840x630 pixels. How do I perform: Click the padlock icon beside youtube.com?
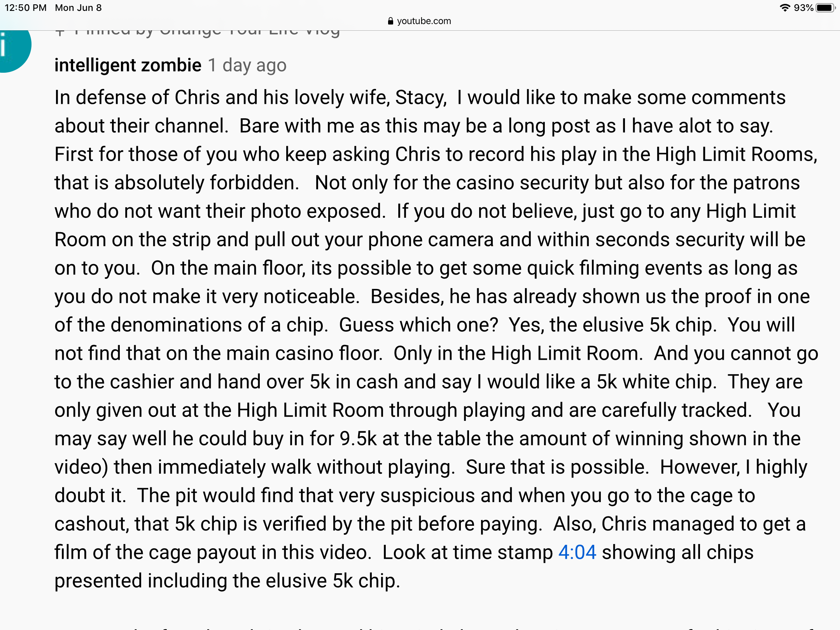point(390,21)
